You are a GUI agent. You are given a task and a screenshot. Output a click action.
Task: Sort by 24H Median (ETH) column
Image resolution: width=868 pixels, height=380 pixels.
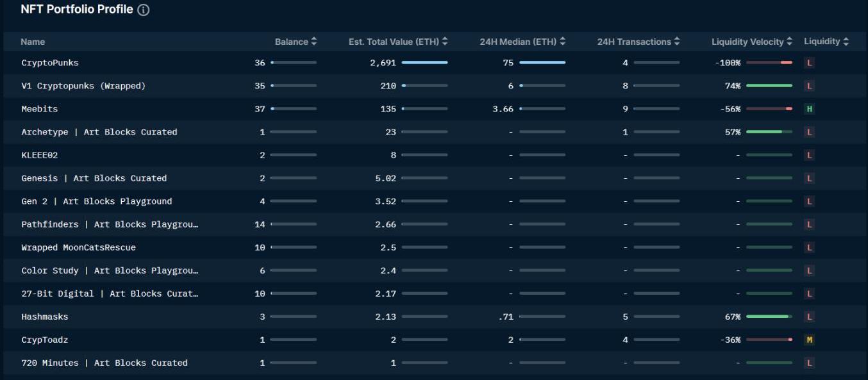pyautogui.click(x=522, y=42)
